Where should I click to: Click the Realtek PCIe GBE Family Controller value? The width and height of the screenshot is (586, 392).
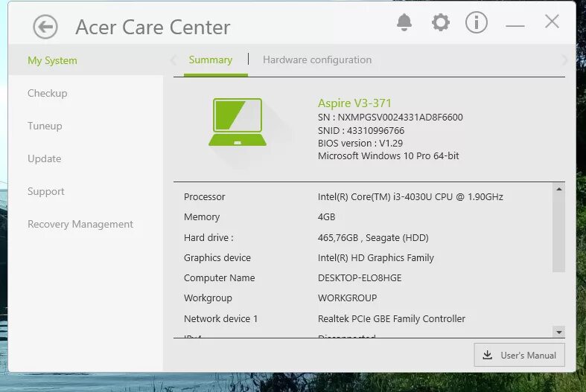tap(392, 319)
